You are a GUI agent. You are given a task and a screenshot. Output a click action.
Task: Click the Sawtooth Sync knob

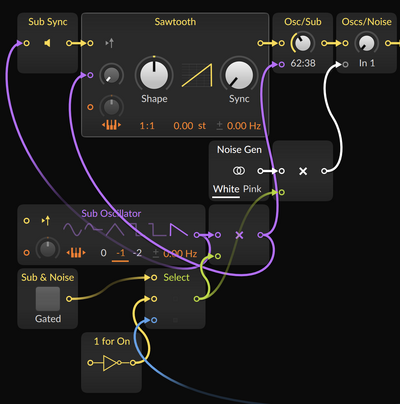tap(239, 75)
